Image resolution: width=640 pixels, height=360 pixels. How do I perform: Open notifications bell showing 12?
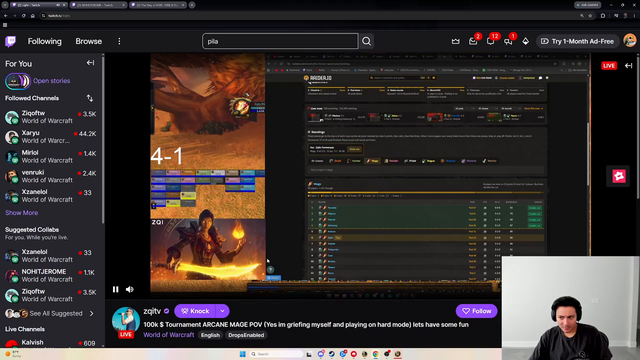pyautogui.click(x=491, y=41)
